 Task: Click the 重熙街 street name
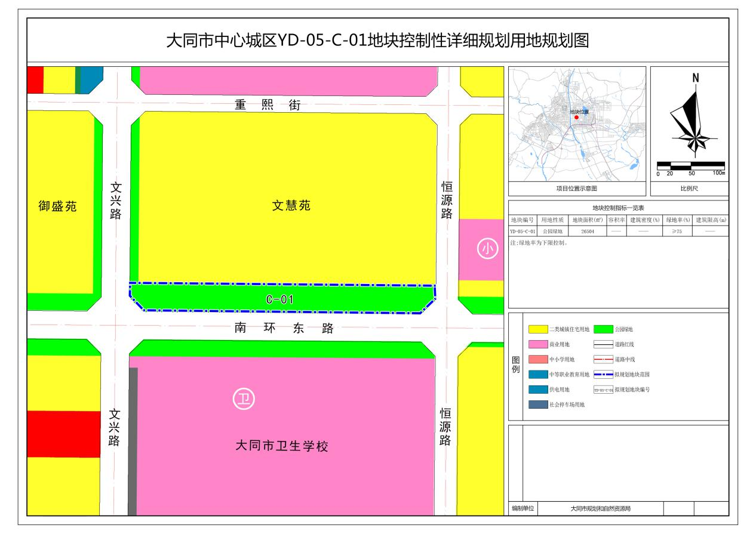[x=267, y=105]
